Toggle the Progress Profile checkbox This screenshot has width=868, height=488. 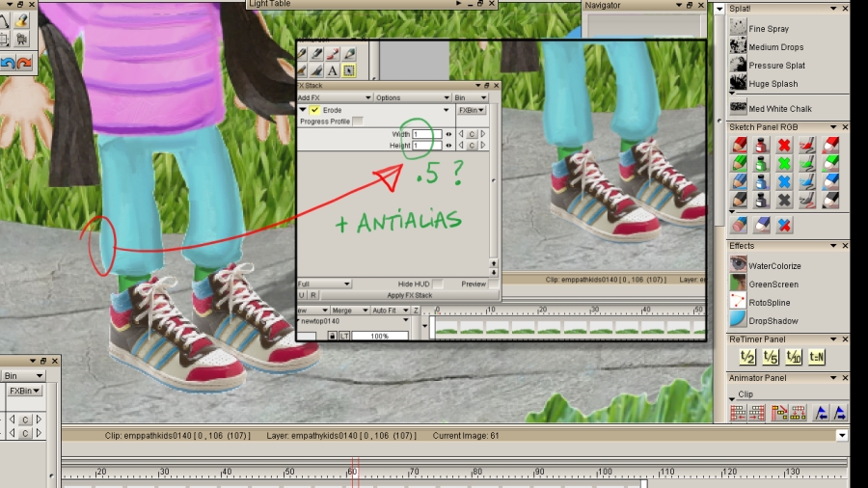(x=358, y=122)
